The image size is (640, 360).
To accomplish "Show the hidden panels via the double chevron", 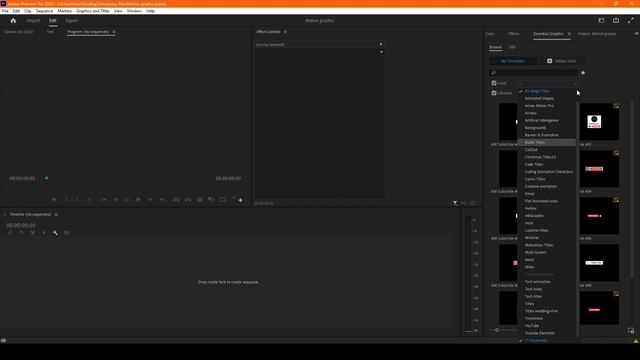I will pyautogui.click(x=636, y=34).
